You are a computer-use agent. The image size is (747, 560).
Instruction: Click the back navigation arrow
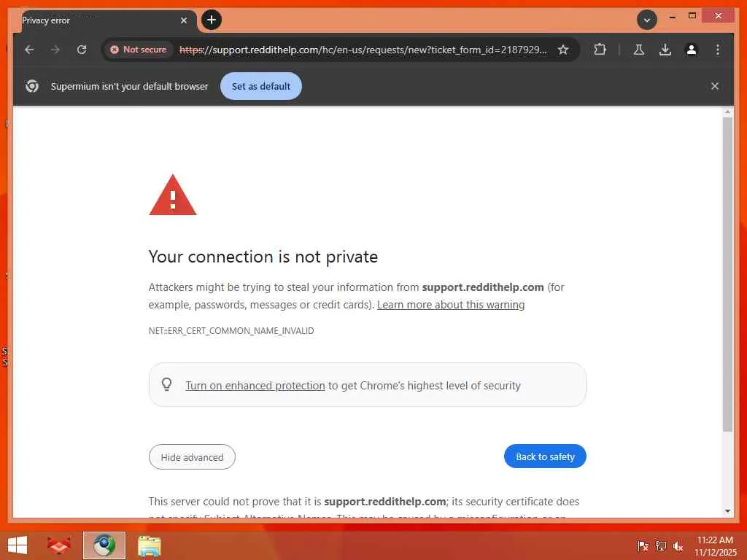[x=29, y=50]
